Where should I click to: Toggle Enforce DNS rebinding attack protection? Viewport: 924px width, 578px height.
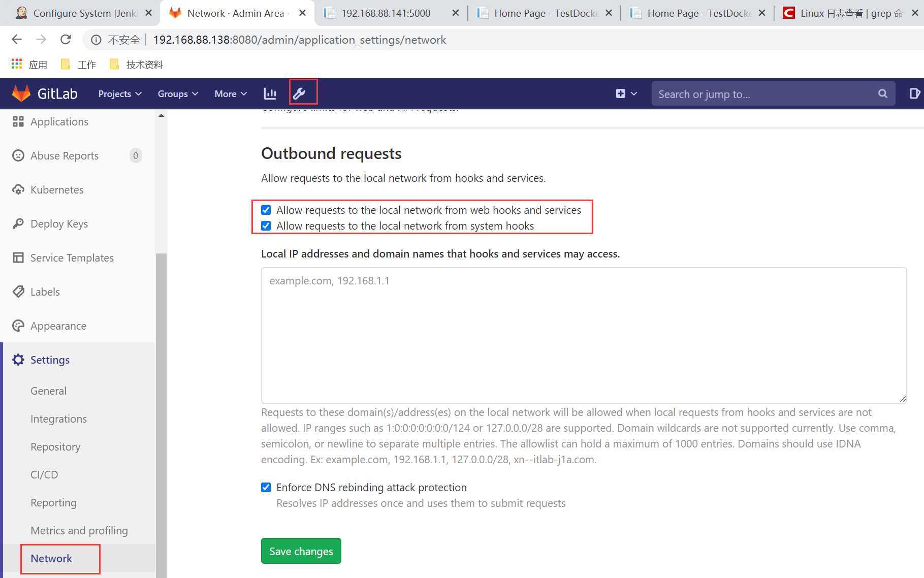(x=266, y=487)
